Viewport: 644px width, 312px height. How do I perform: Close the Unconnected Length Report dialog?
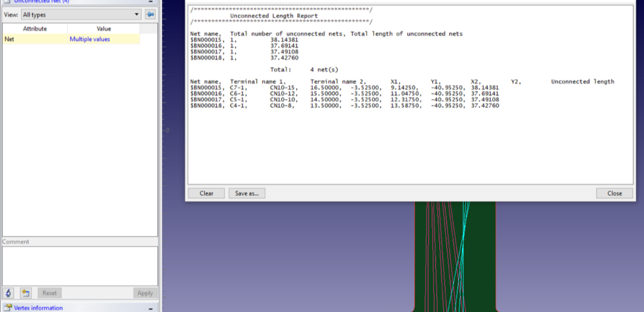click(x=614, y=193)
